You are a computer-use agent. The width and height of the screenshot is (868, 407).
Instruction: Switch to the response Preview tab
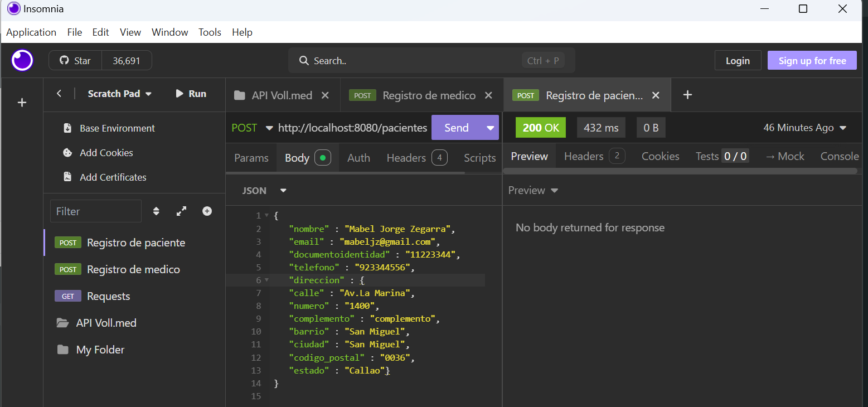530,156
